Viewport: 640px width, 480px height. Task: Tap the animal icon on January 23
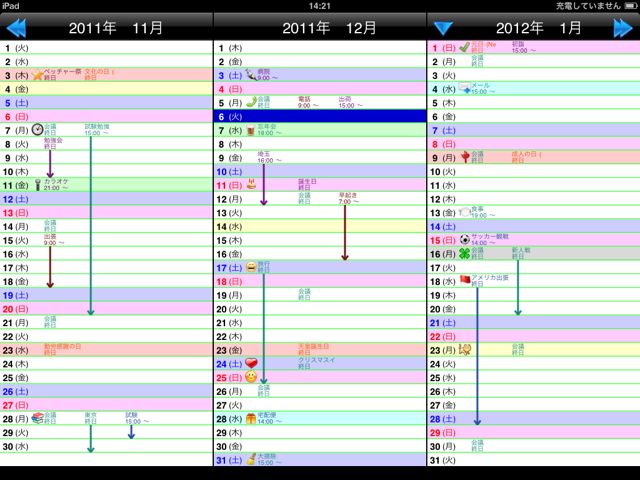(465, 349)
